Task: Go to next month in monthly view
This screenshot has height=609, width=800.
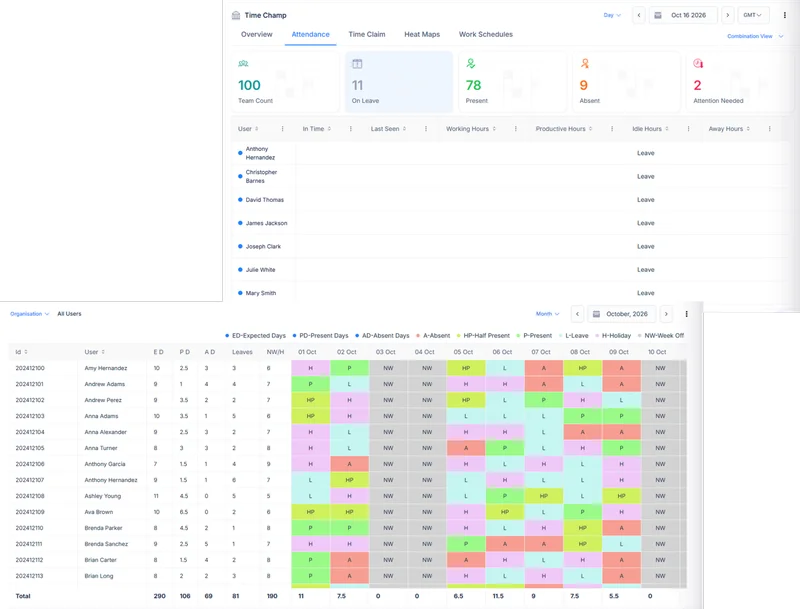Action: click(x=666, y=314)
